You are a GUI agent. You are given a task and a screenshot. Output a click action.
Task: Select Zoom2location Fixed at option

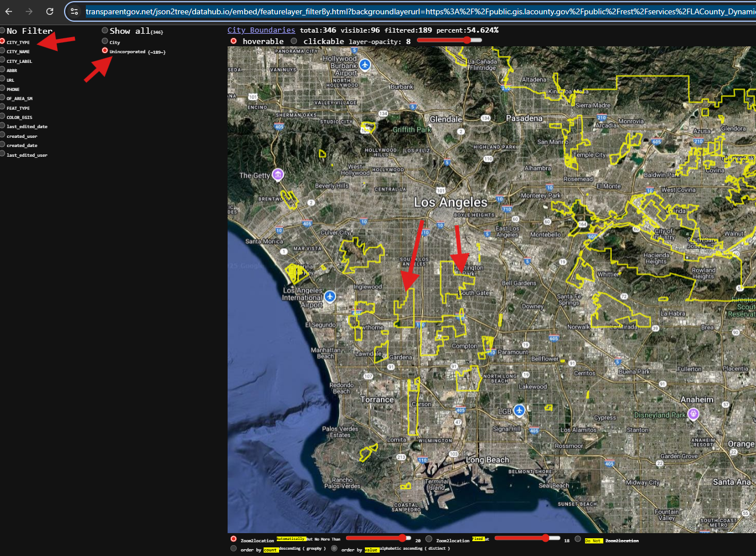429,539
